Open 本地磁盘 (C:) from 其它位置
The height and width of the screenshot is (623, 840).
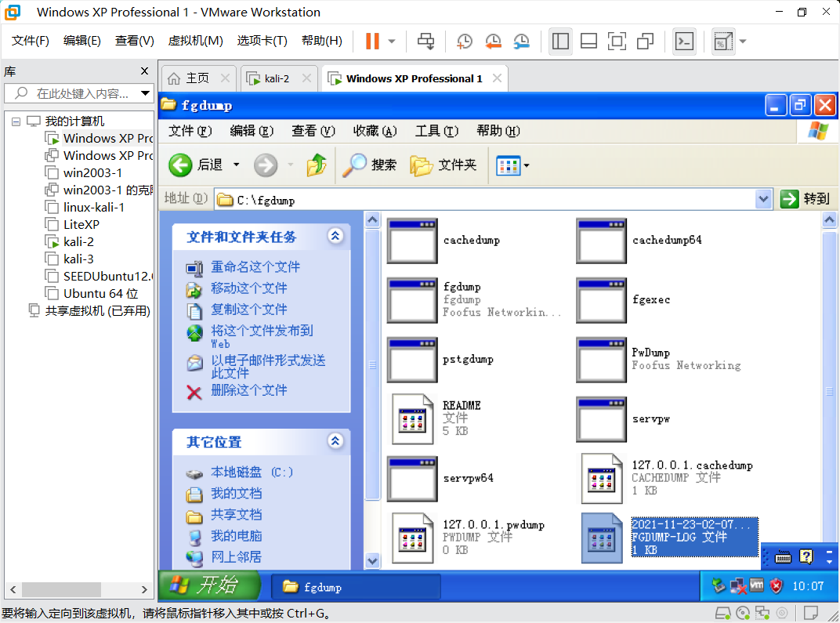click(234, 471)
